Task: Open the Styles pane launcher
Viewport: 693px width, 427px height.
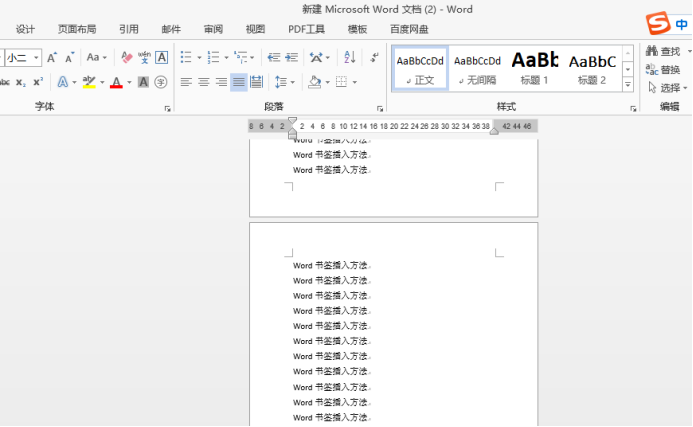Action: (633, 109)
